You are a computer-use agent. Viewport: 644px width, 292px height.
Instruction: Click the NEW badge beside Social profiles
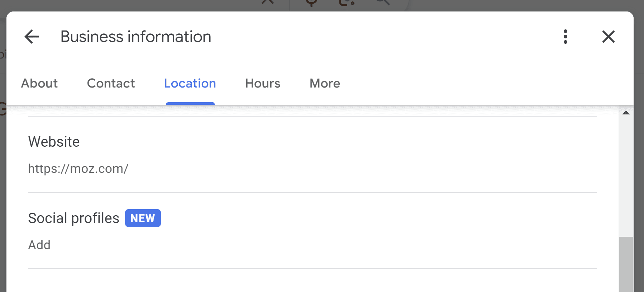tap(143, 218)
